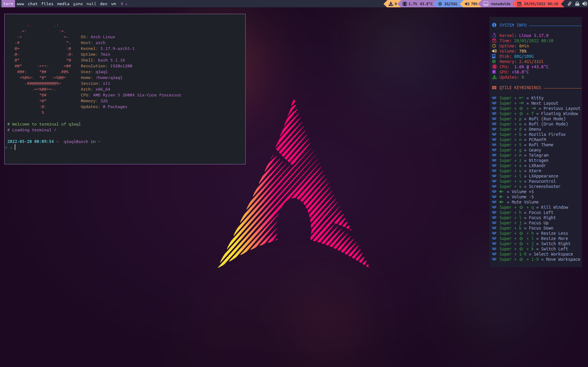Click the 'Screenshooter' keybinding text

[545, 186]
